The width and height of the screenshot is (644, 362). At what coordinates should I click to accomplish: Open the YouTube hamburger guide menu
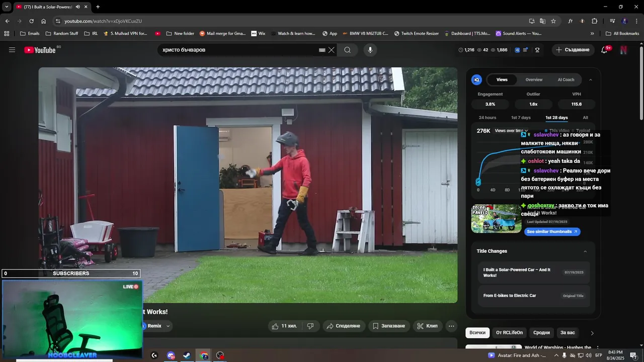click(x=12, y=50)
